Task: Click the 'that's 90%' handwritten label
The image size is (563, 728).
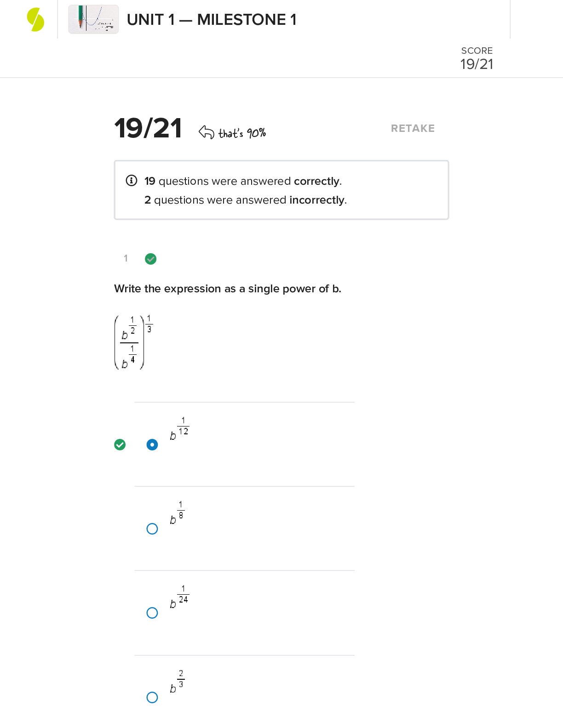Action: tap(242, 133)
